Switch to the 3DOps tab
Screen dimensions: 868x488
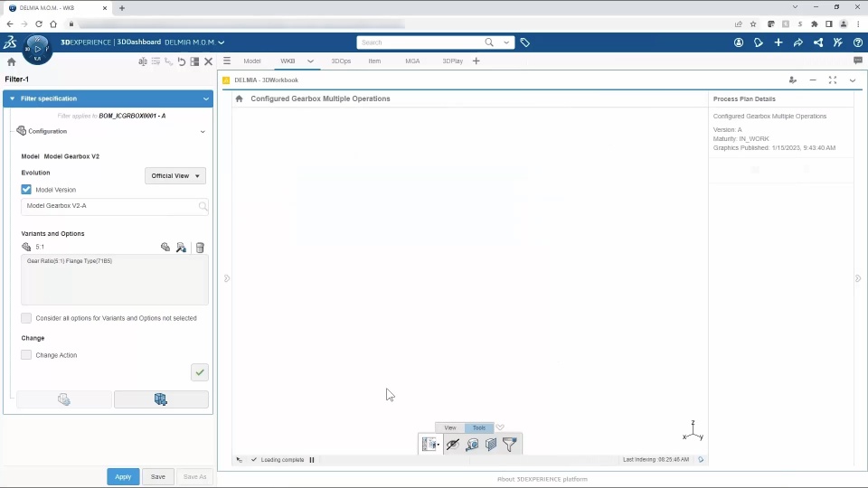coord(341,61)
